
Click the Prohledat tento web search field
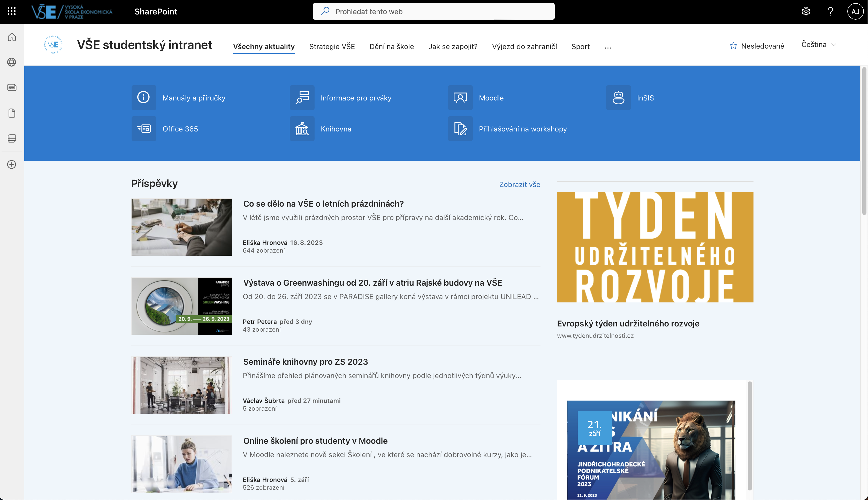[433, 11]
